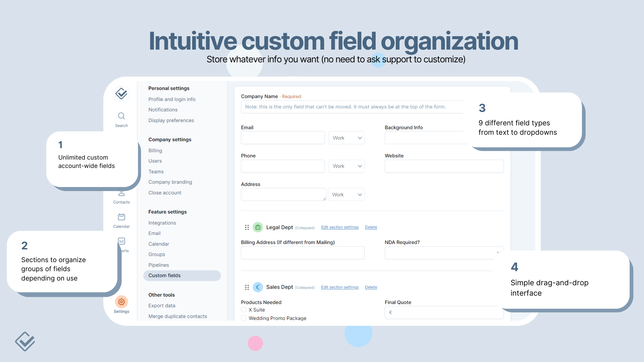Open Settings via the gear icon
This screenshot has width=644, height=362.
click(121, 302)
